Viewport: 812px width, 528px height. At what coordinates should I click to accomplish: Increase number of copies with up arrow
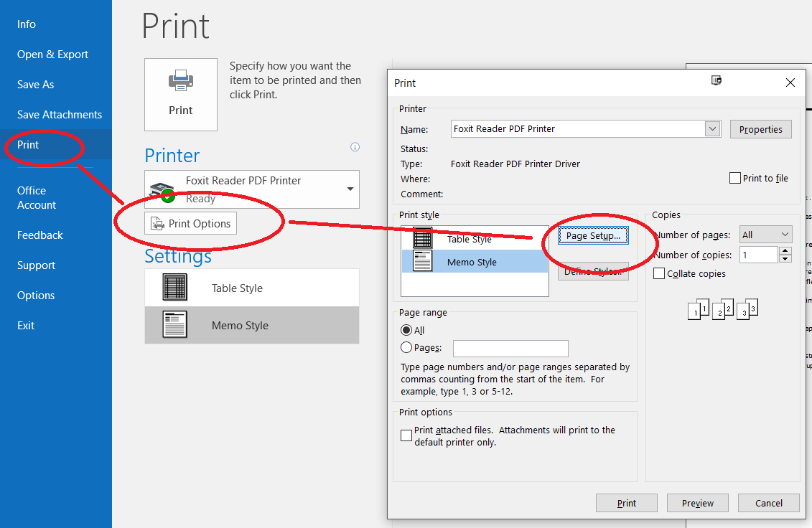(x=785, y=251)
